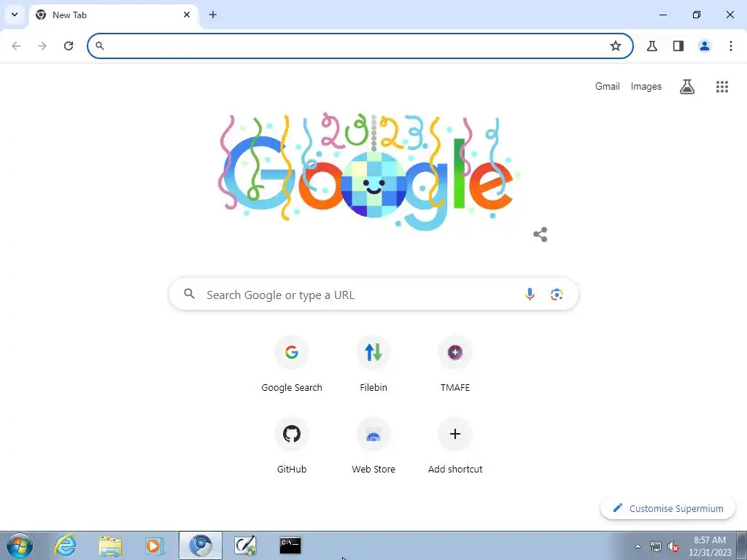The width and height of the screenshot is (747, 560).
Task: Minimize the browser window
Action: point(662,15)
